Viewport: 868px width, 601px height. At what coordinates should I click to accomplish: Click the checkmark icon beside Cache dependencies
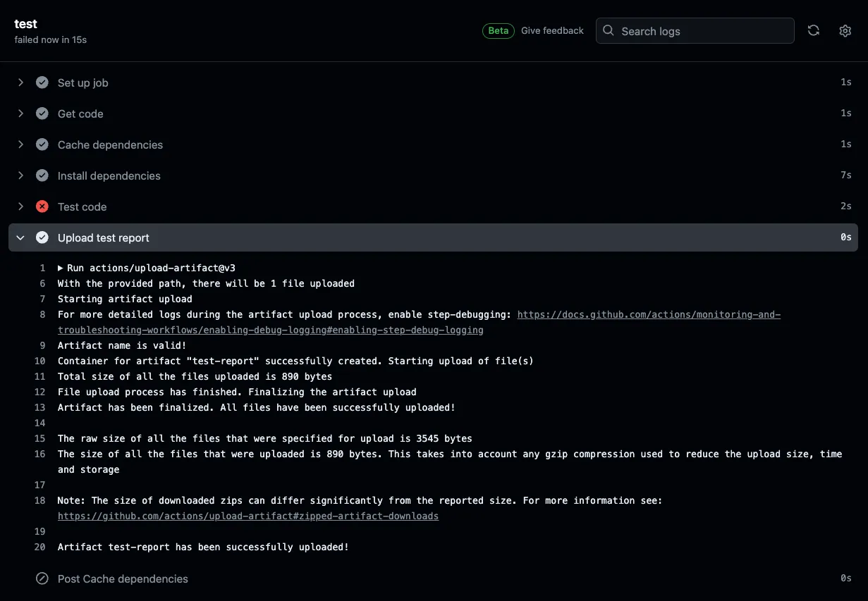tap(42, 144)
